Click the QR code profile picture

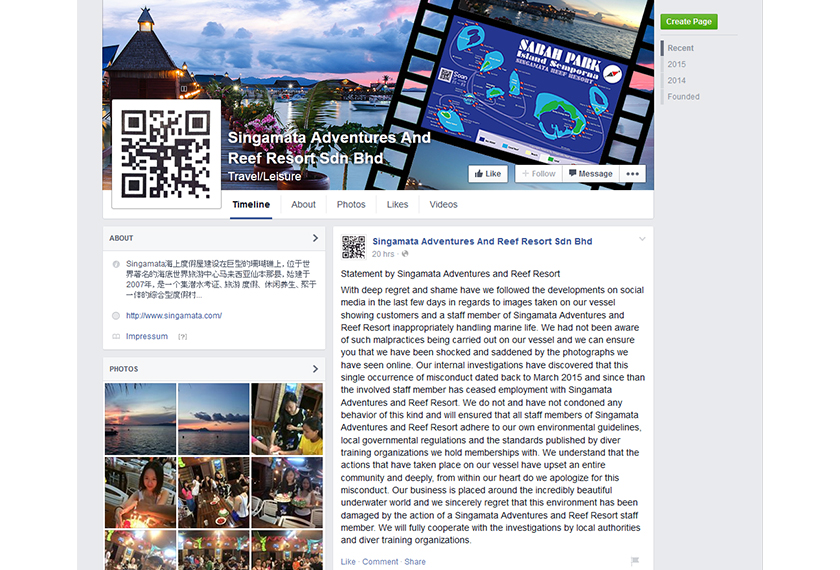(166, 154)
